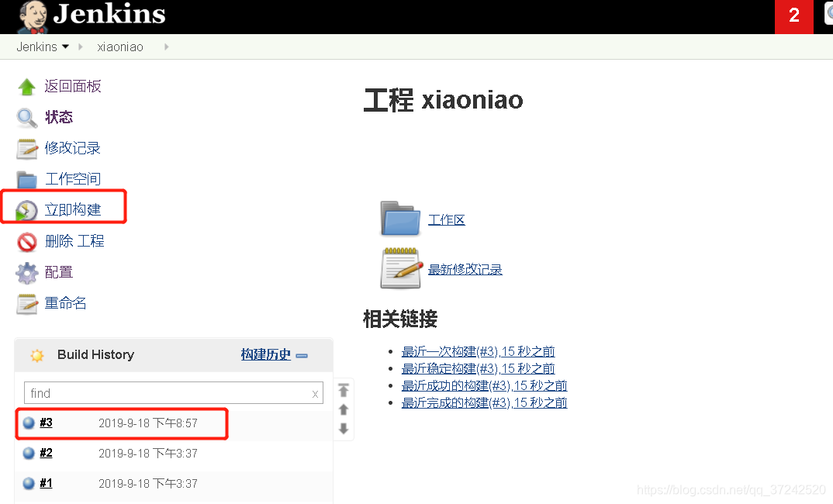Click the Jenkins butler logo icon

(33, 17)
